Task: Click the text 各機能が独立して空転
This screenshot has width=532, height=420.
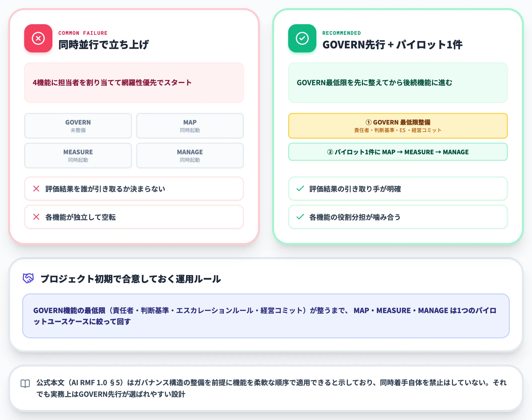Action: (x=81, y=217)
